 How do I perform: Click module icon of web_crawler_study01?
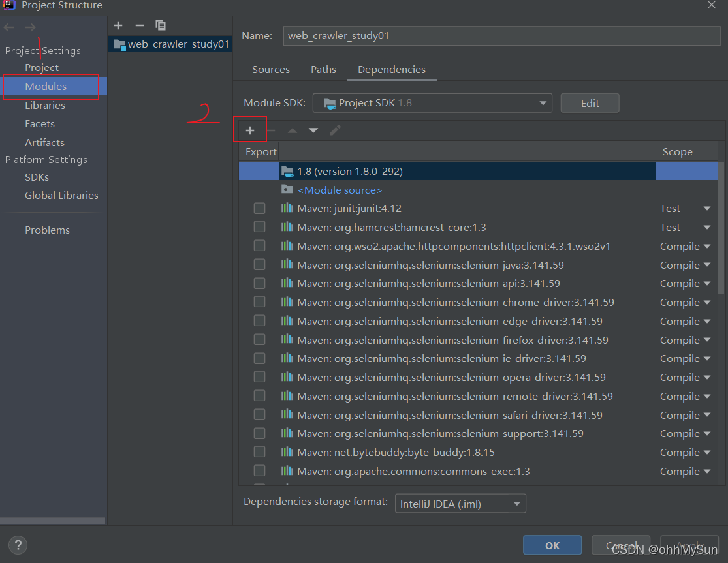pos(119,44)
